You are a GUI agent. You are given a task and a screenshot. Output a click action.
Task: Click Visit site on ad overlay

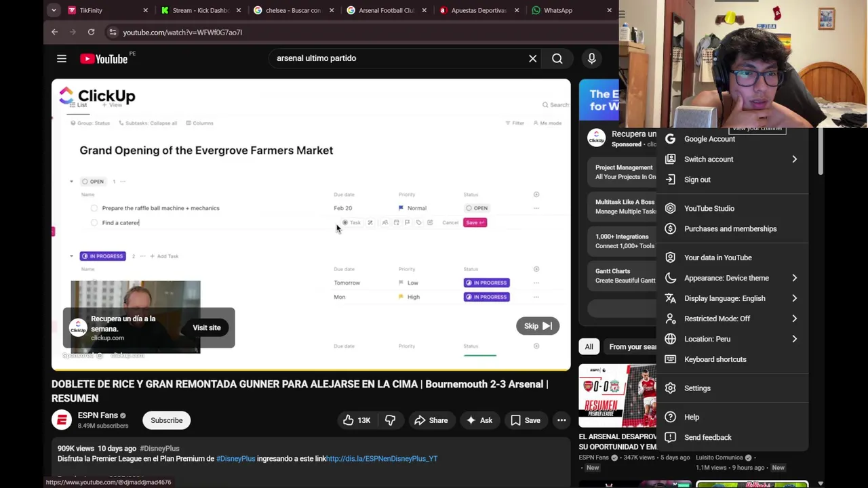click(207, 328)
